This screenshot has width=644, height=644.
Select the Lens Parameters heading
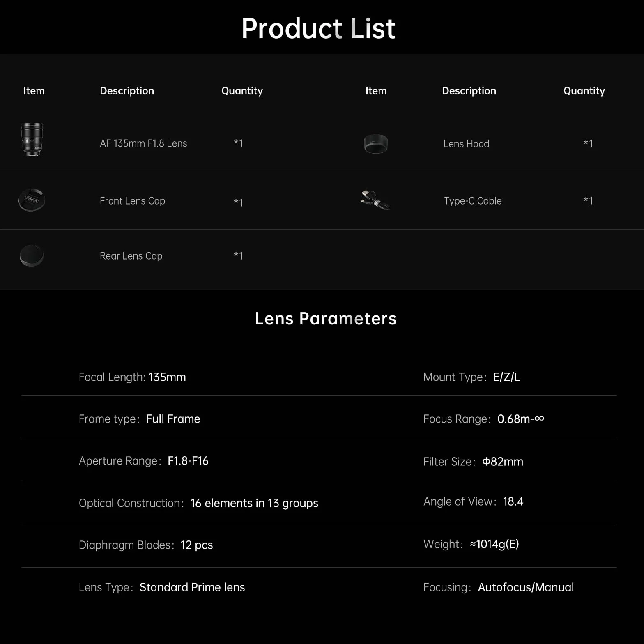coord(326,319)
